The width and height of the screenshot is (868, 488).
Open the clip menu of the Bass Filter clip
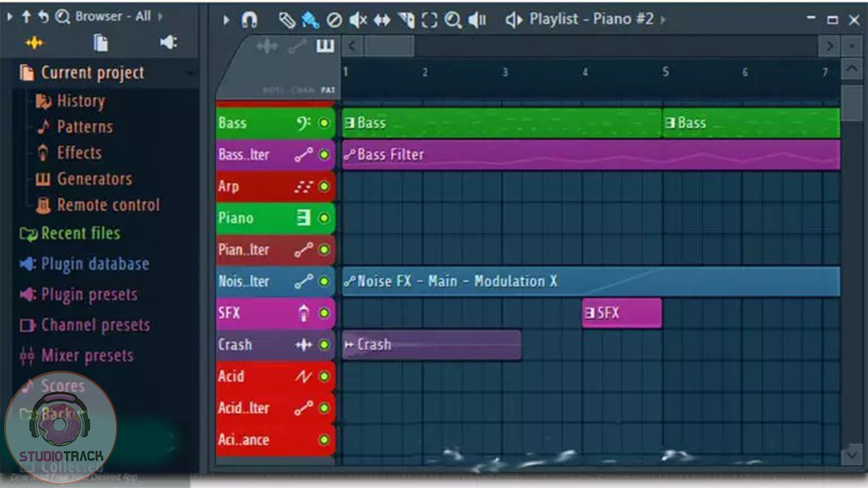coord(349,155)
